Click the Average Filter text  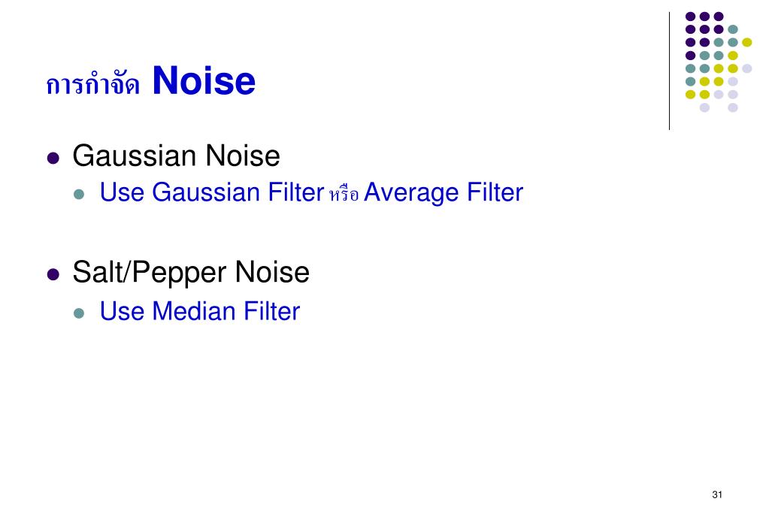pyautogui.click(x=444, y=192)
